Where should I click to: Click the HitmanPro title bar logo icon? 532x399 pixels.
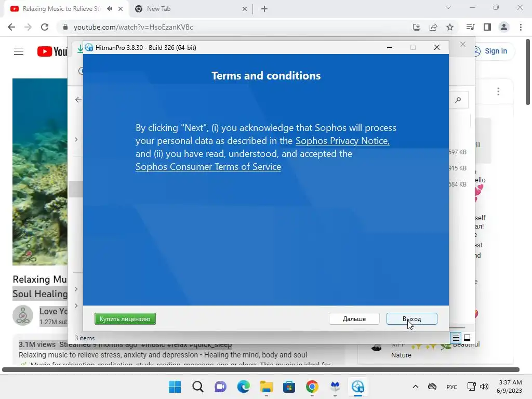[89, 47]
